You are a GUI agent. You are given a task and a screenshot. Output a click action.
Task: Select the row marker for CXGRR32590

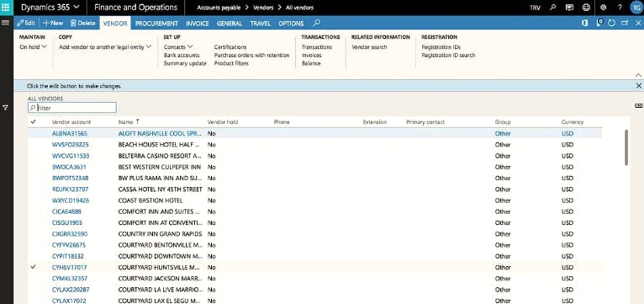pos(34,233)
